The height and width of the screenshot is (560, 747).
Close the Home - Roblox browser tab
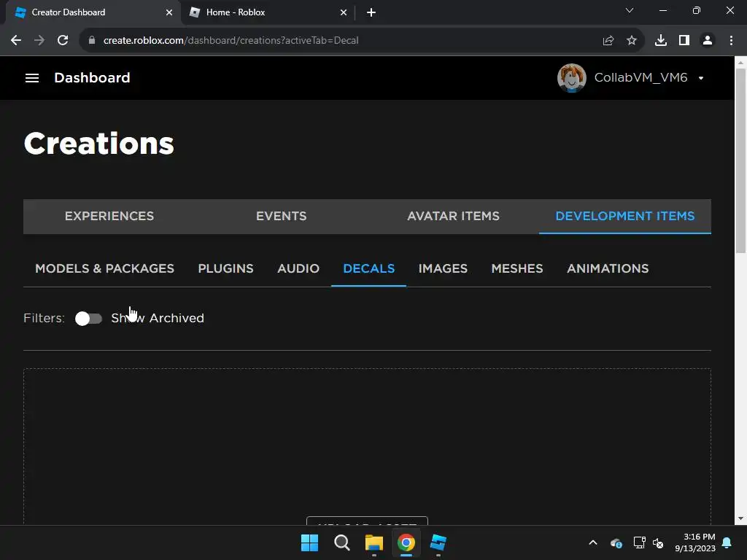pyautogui.click(x=344, y=12)
